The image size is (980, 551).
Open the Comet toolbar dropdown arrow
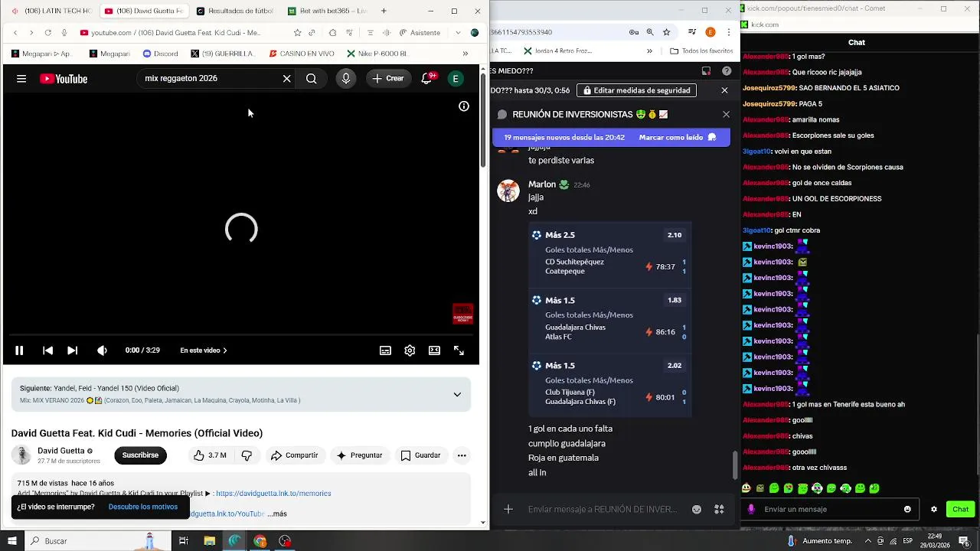tap(458, 33)
